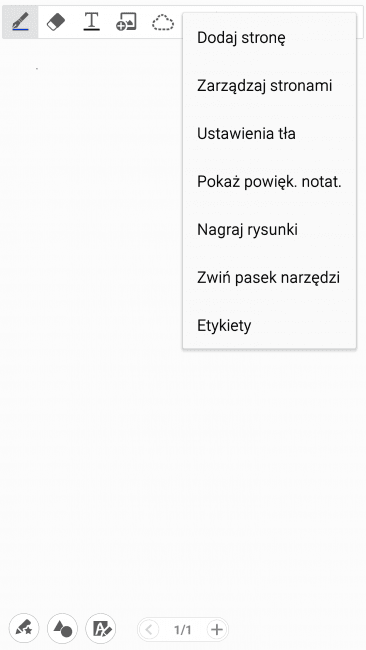Add new page with plus button
The image size is (366, 650).
click(x=217, y=630)
